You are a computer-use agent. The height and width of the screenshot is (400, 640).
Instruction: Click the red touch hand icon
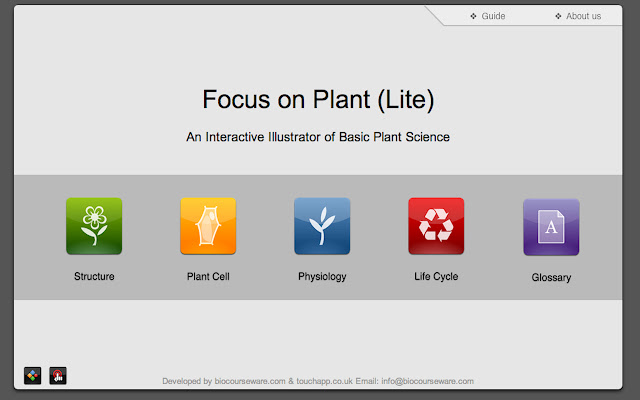tap(58, 376)
